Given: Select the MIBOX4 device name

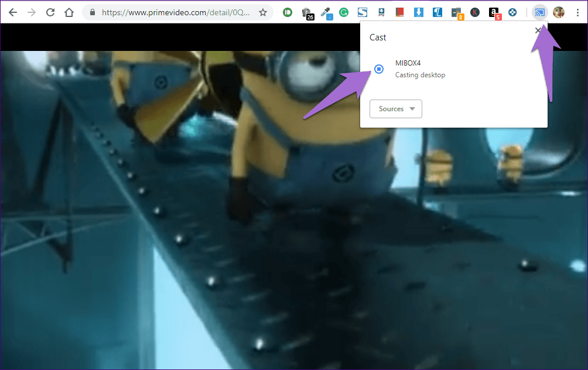Looking at the screenshot, I should coord(408,63).
